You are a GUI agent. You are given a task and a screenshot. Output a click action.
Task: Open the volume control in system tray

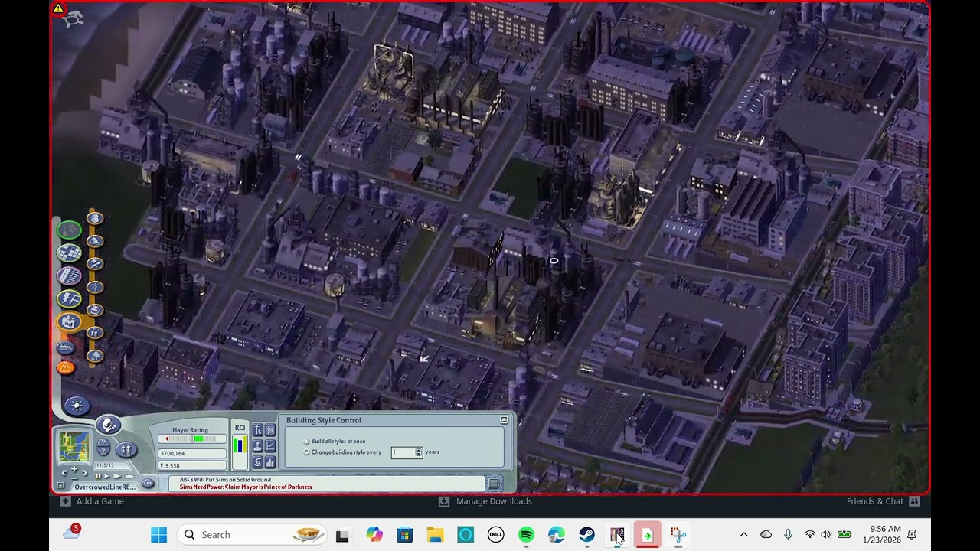pyautogui.click(x=825, y=535)
